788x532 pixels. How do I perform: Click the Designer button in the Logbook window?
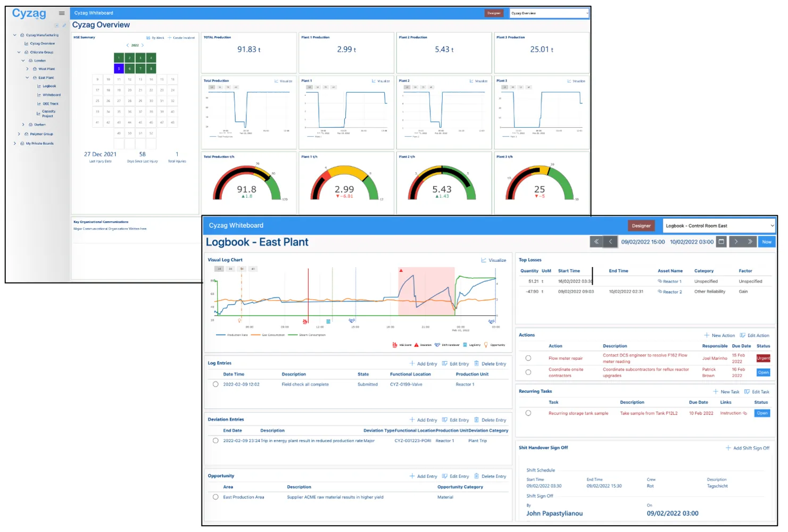[x=641, y=226]
